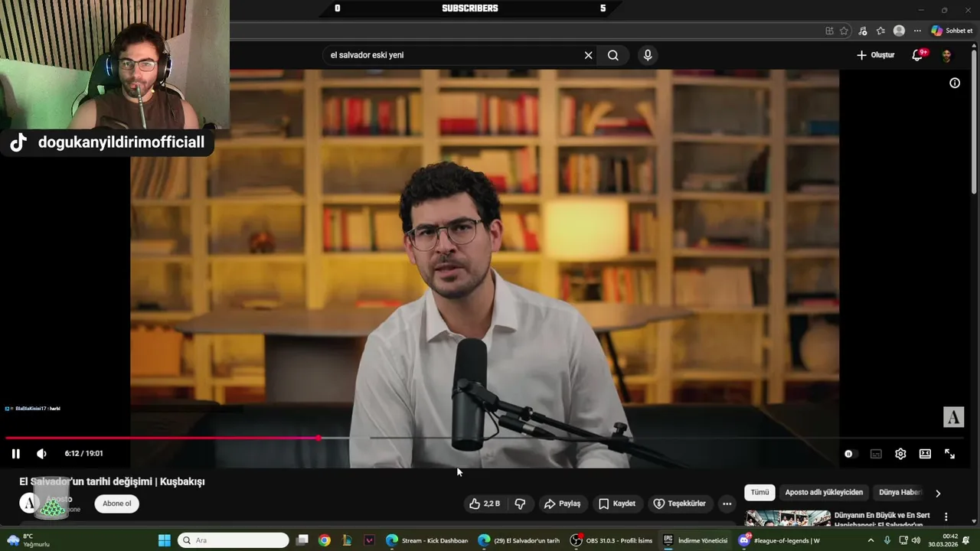
Task: Switch to 'Stream - Kick Dashboard' Edge window
Action: pos(427,540)
